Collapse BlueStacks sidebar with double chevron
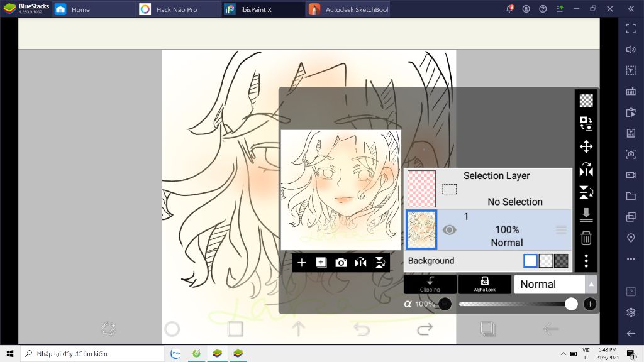The width and height of the screenshot is (644, 362). (x=631, y=9)
